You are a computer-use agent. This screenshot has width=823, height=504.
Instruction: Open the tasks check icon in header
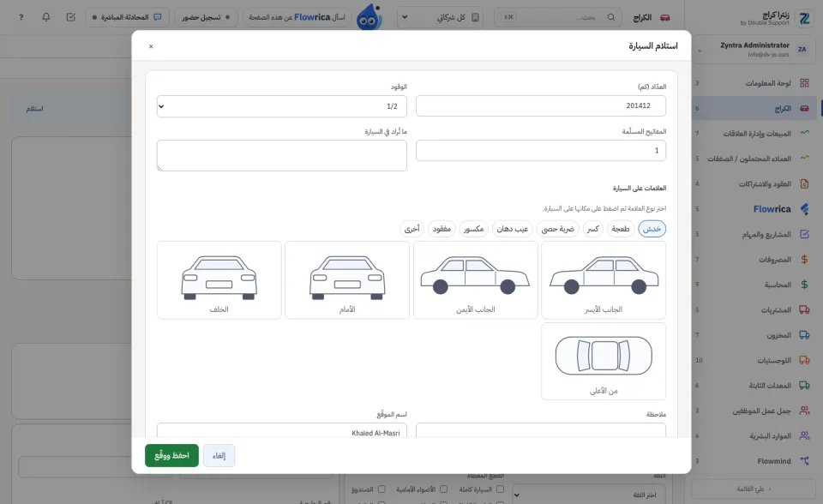[71, 17]
